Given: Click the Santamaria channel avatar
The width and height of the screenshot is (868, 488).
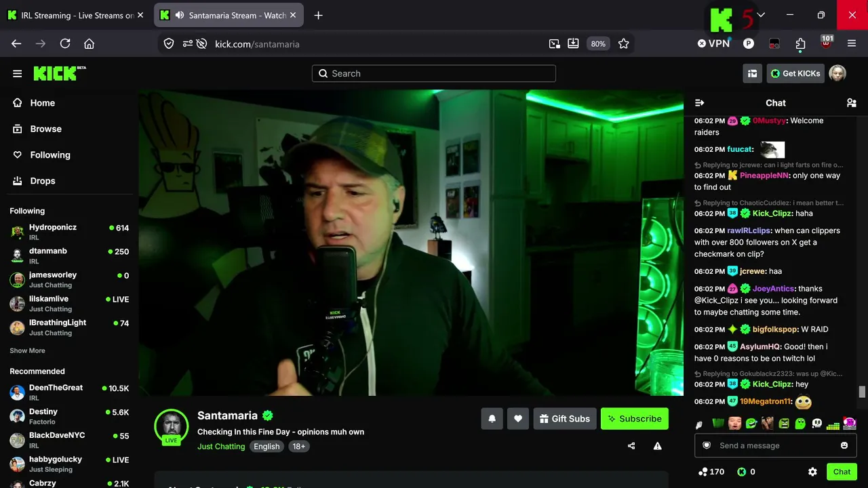Looking at the screenshot, I should [x=171, y=425].
